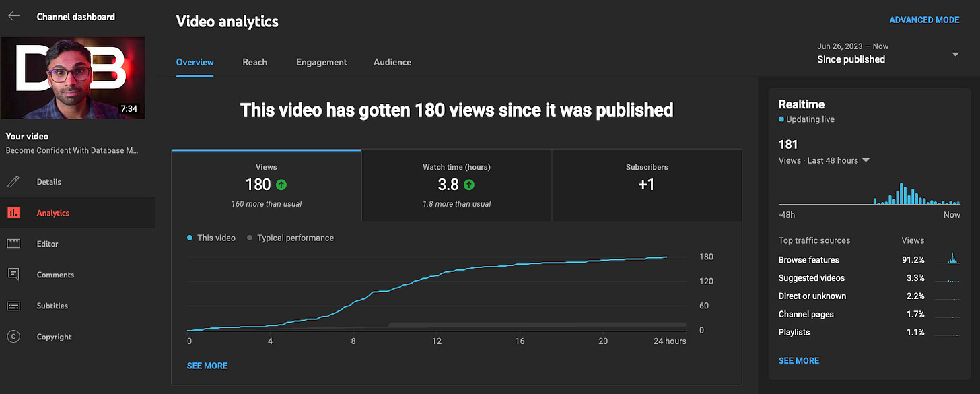This screenshot has height=394, width=980.
Task: Switch to the Overview tab
Action: (x=195, y=62)
